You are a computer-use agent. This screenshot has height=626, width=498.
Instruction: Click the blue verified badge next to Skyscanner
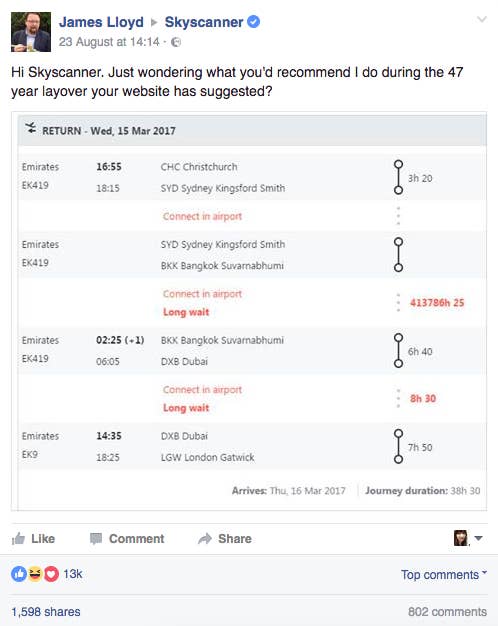point(254,22)
